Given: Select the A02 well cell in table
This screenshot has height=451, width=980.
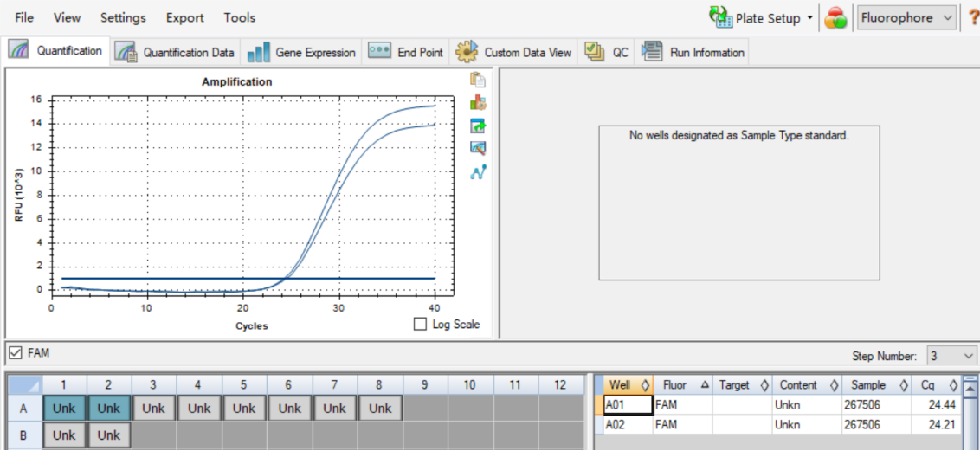Looking at the screenshot, I should 629,425.
